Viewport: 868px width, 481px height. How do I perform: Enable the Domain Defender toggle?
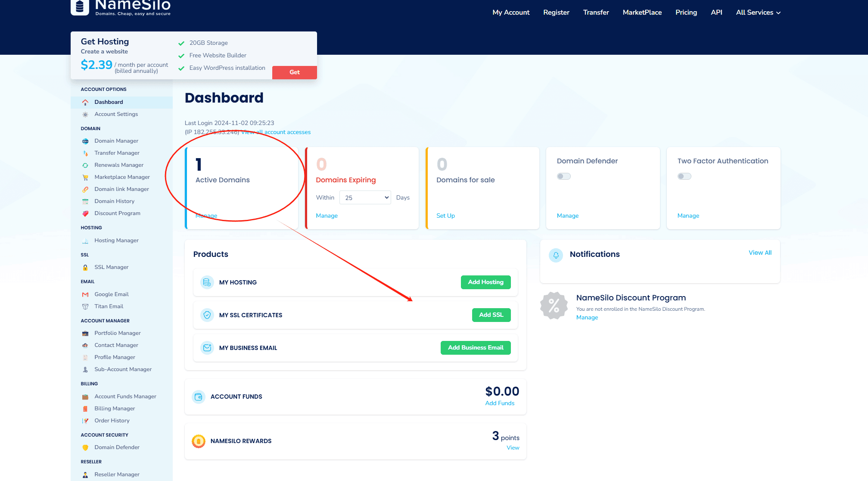[x=563, y=176]
